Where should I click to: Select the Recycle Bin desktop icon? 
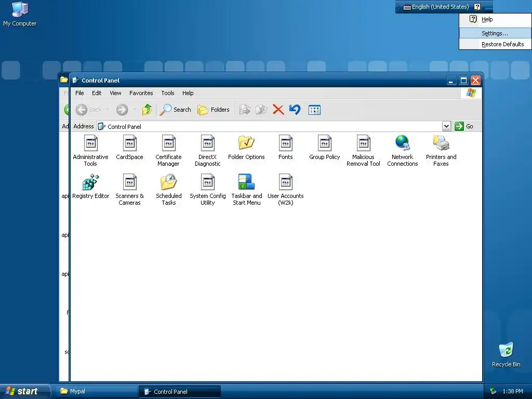point(506,355)
